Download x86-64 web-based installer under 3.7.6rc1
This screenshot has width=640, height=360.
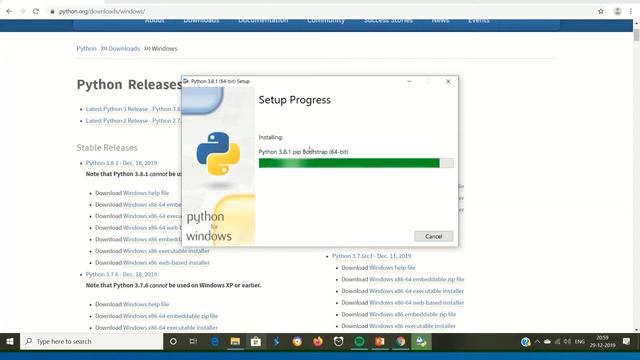(416, 303)
